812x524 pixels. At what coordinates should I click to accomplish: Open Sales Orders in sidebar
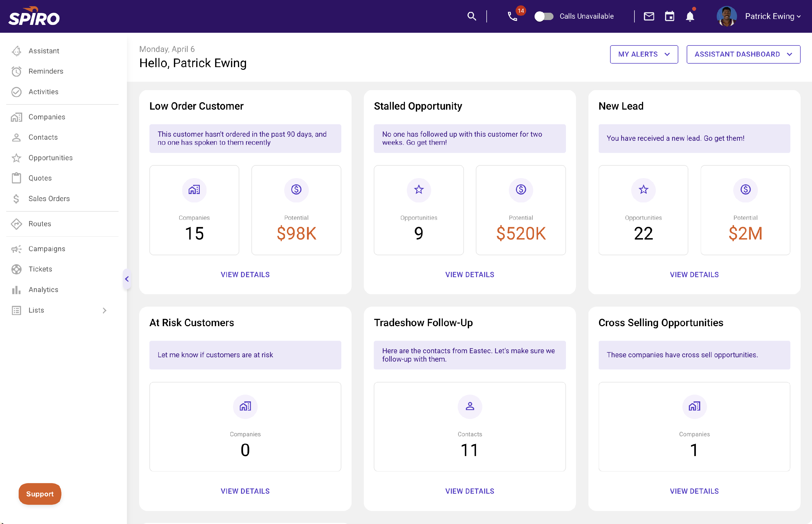coord(49,198)
